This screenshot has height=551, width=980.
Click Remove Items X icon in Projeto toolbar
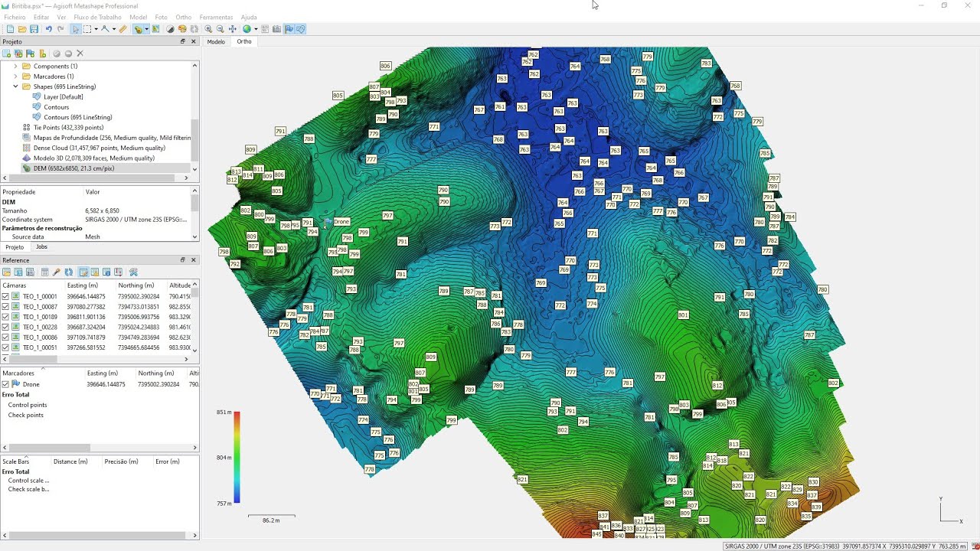coord(80,54)
